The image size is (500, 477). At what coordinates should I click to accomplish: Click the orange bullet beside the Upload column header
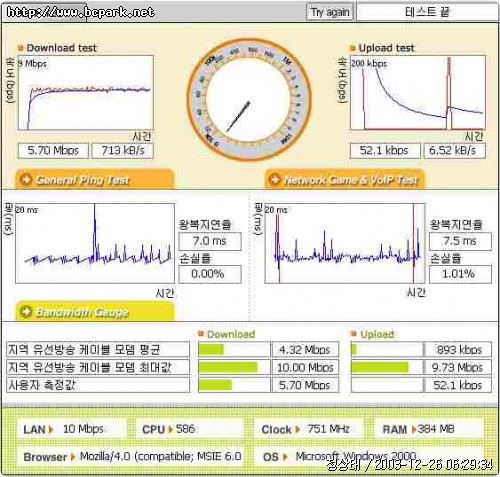click(x=354, y=334)
